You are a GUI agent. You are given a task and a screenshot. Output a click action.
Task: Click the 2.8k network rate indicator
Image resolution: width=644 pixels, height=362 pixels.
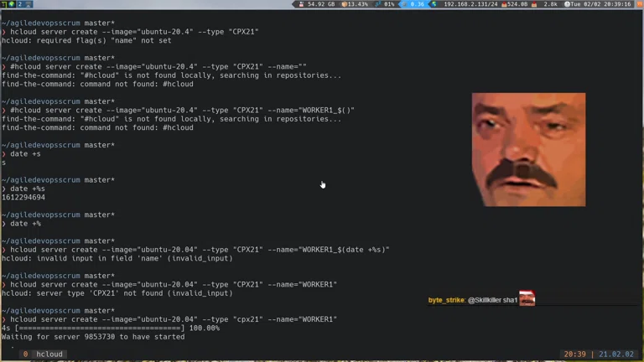click(548, 4)
